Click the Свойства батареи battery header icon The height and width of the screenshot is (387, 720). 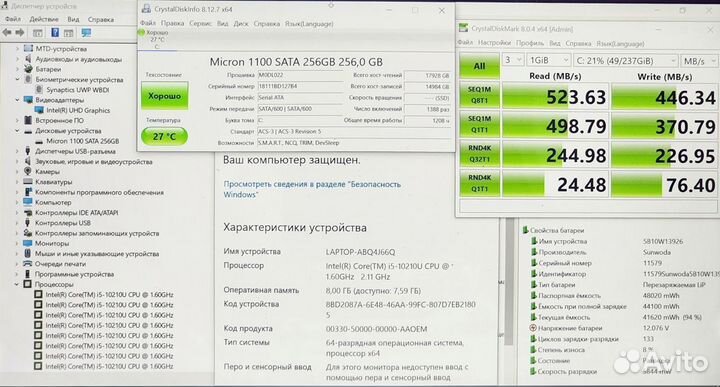525,230
